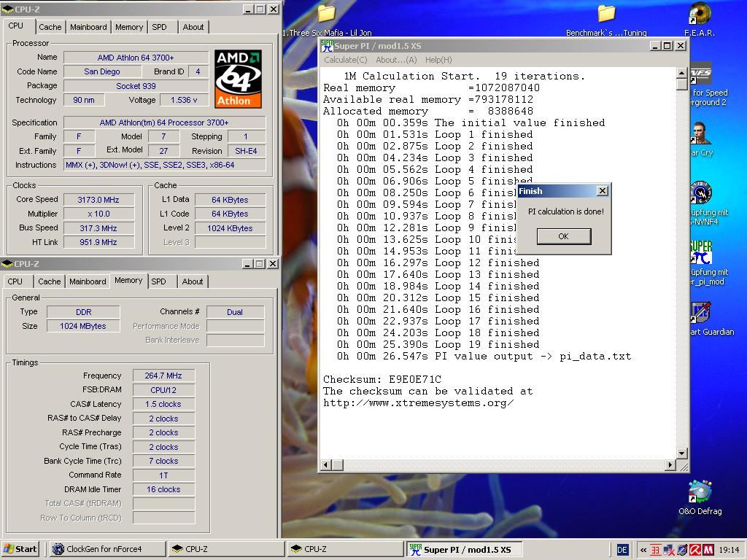Click the red M tray icon
747x560 pixels.
pos(708,550)
